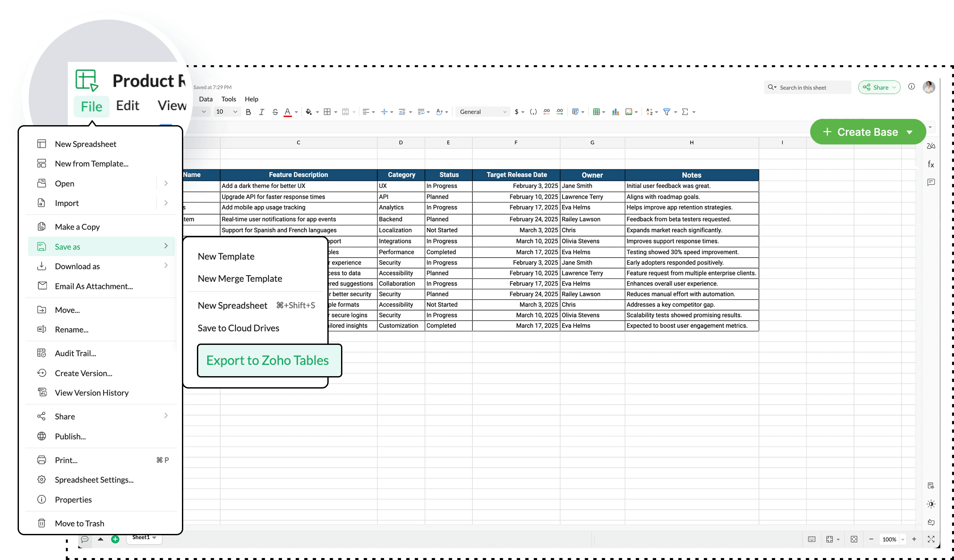Open the Sheet1 tab dropdown arrow
Image resolution: width=954 pixels, height=560 pixels.
pos(155,538)
